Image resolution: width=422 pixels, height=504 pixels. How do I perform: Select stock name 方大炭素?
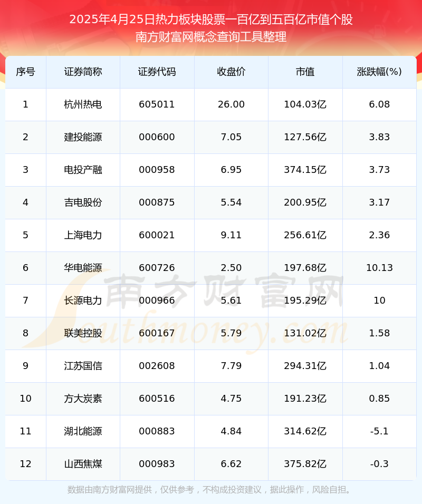[x=83, y=399]
